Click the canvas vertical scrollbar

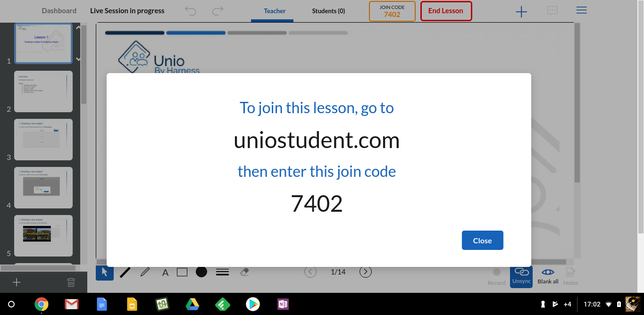(577, 104)
